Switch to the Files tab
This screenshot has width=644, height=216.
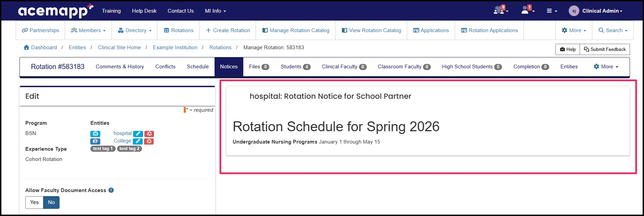(x=259, y=67)
